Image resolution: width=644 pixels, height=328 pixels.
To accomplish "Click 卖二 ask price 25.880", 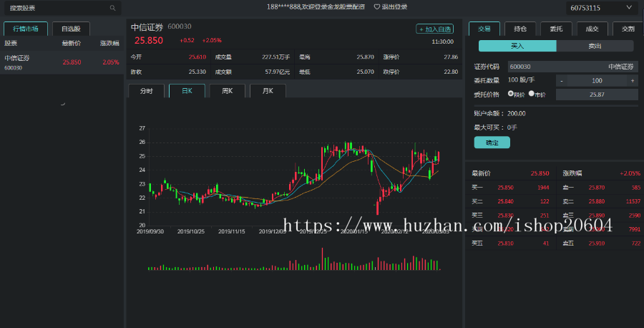I will 596,201.
